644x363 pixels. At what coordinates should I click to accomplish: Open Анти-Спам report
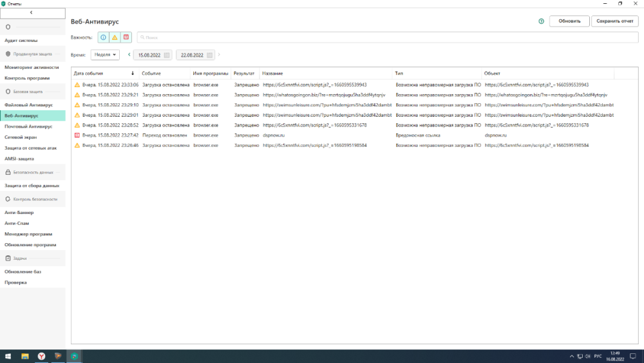pyautogui.click(x=17, y=223)
